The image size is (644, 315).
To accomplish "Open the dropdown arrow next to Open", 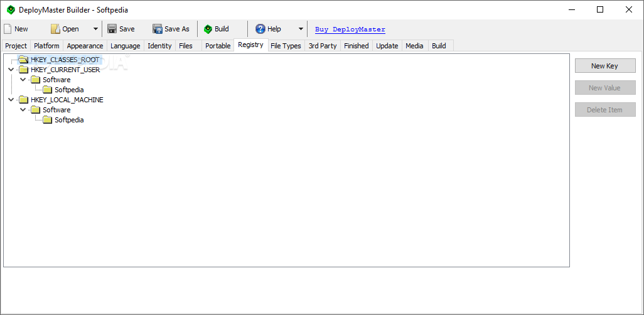I will [95, 29].
